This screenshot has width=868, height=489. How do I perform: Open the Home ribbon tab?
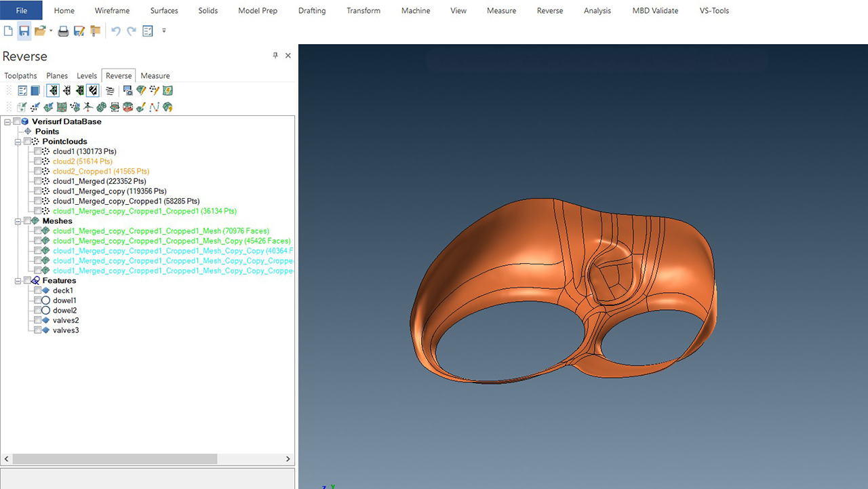tap(64, 11)
